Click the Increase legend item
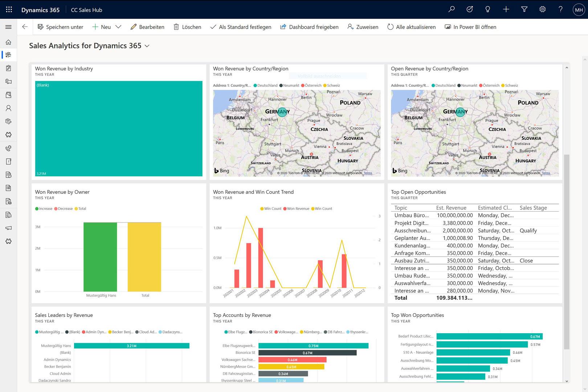 tap(44, 209)
